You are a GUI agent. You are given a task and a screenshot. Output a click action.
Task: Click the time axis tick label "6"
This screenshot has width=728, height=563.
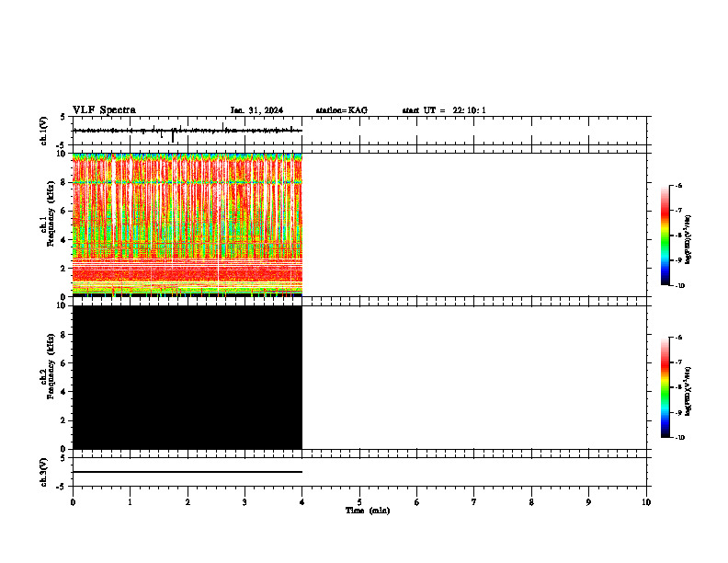point(417,502)
